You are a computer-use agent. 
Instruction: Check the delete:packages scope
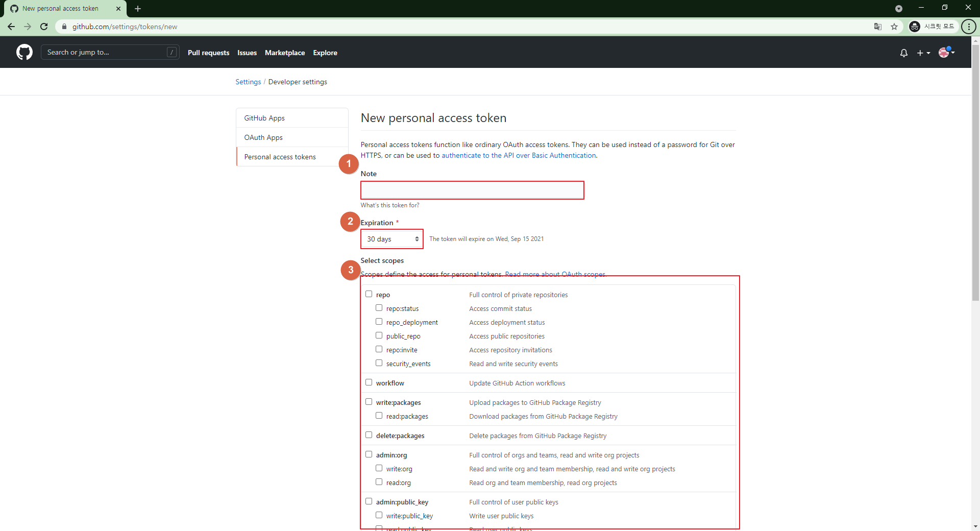(x=369, y=435)
